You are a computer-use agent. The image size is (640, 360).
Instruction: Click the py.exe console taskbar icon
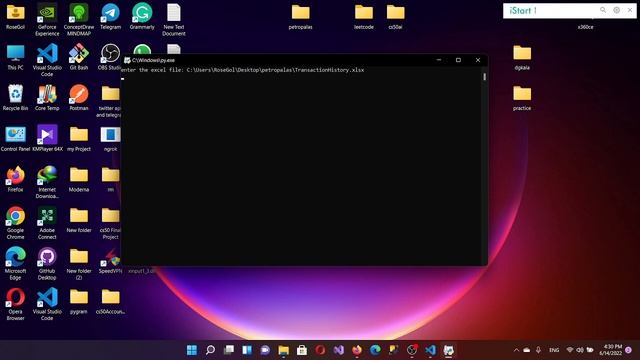tap(449, 350)
